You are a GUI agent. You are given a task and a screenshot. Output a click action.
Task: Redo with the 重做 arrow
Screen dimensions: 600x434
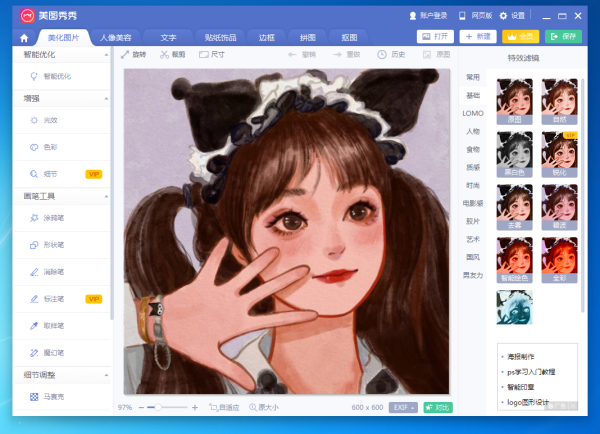(x=347, y=55)
